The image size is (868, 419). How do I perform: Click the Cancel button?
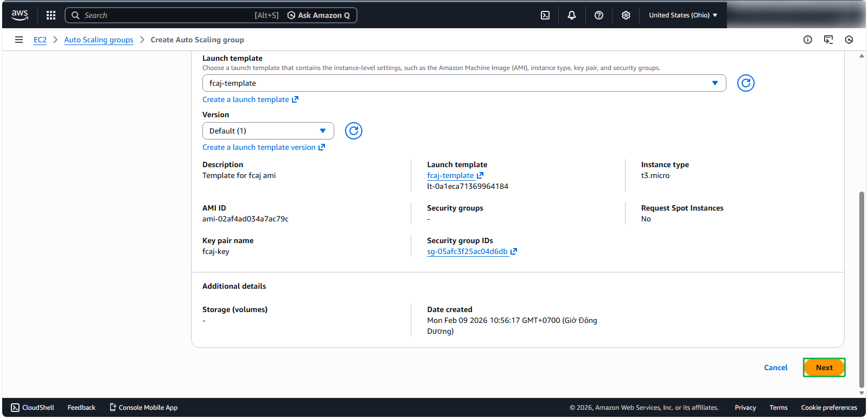[x=776, y=367]
